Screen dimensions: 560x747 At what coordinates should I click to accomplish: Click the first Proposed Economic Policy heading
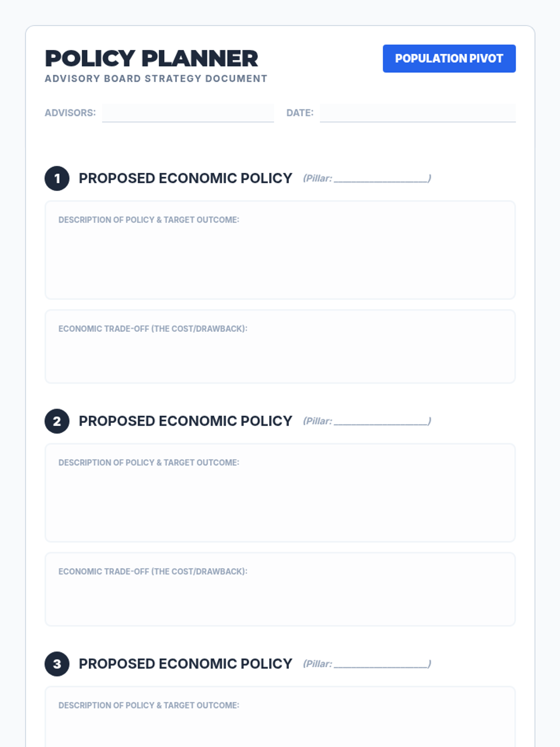click(x=185, y=178)
